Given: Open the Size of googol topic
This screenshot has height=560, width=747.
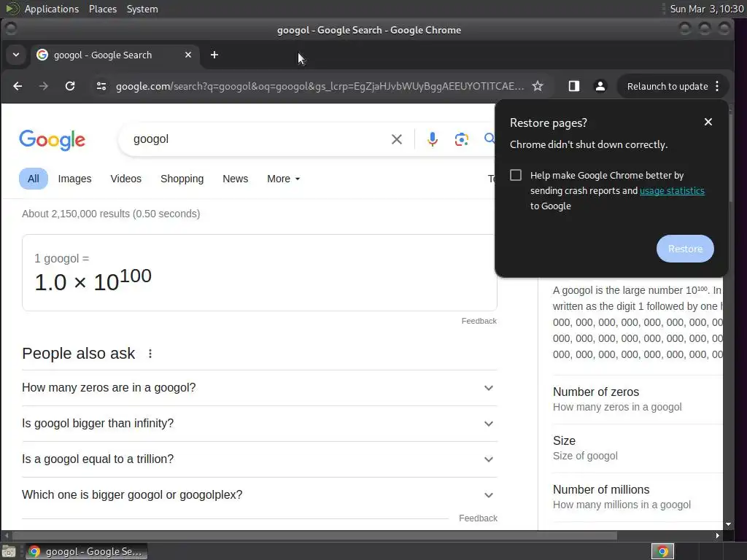Looking at the screenshot, I should tap(638, 448).
